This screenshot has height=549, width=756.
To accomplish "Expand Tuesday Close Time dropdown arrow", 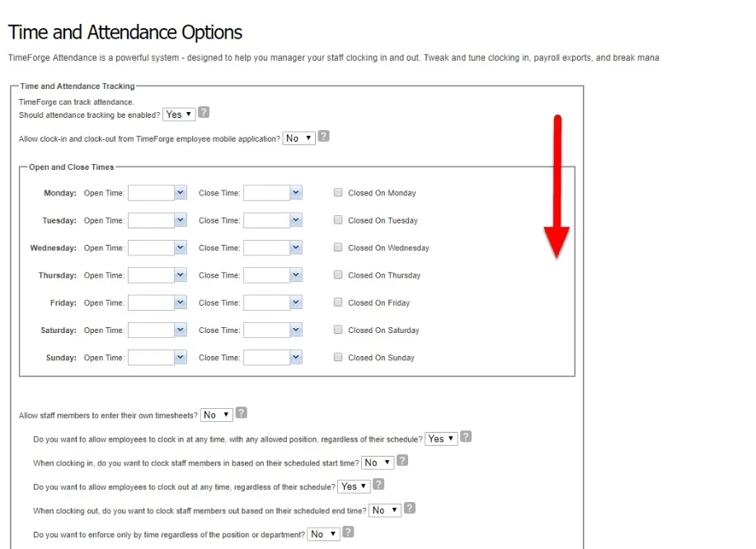I will [296, 220].
